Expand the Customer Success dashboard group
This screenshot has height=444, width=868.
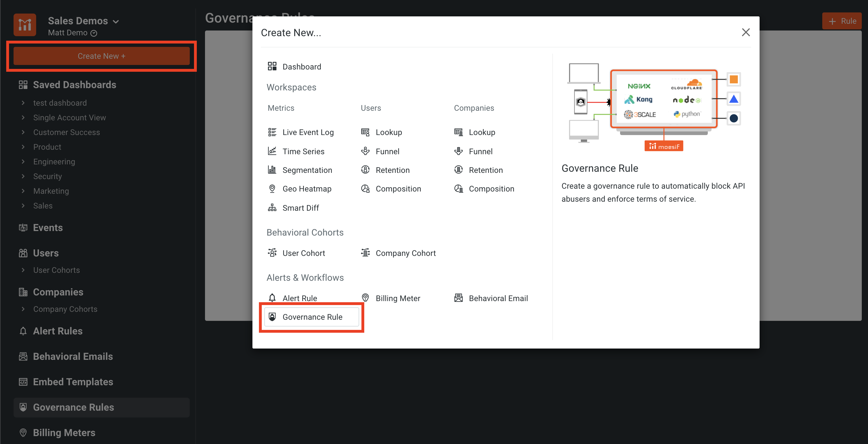[x=66, y=132]
